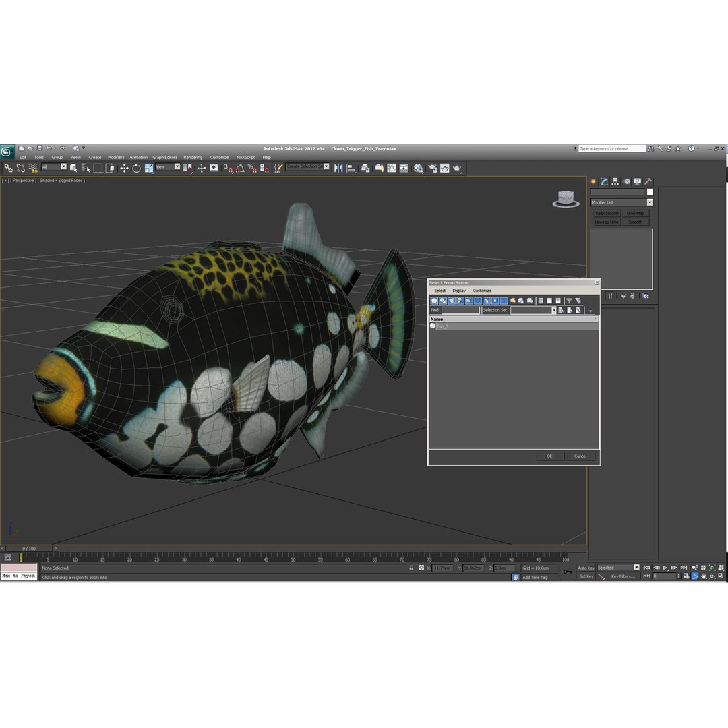Click the object color swatch in Modify panel
728x728 pixels.
tap(650, 192)
